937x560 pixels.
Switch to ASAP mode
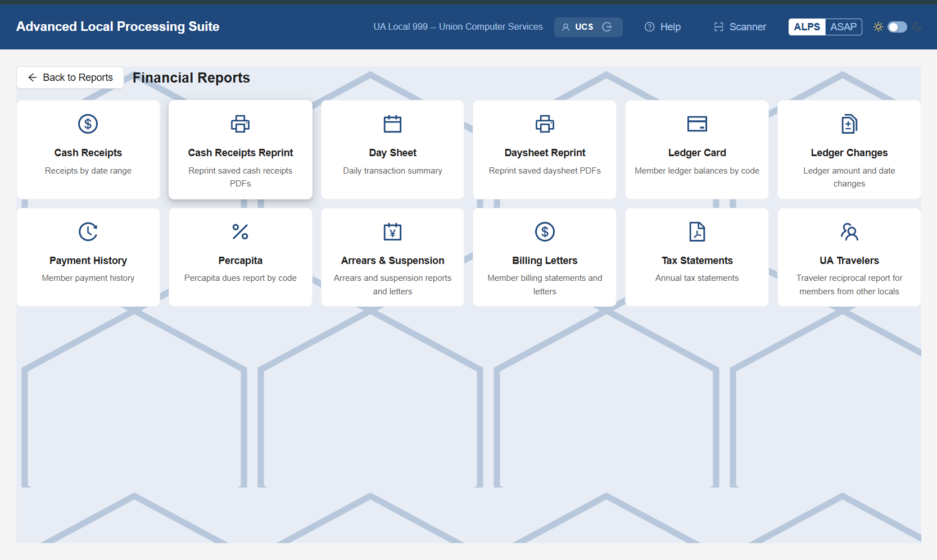point(843,27)
